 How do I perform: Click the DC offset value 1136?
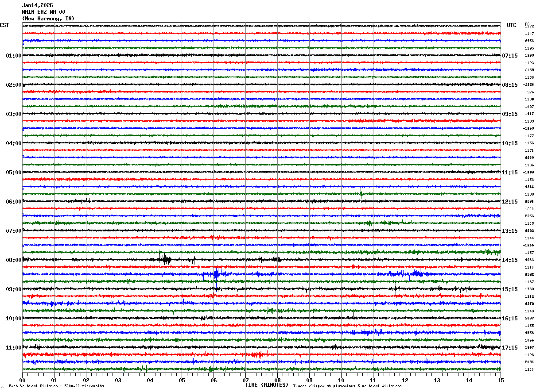click(x=529, y=165)
